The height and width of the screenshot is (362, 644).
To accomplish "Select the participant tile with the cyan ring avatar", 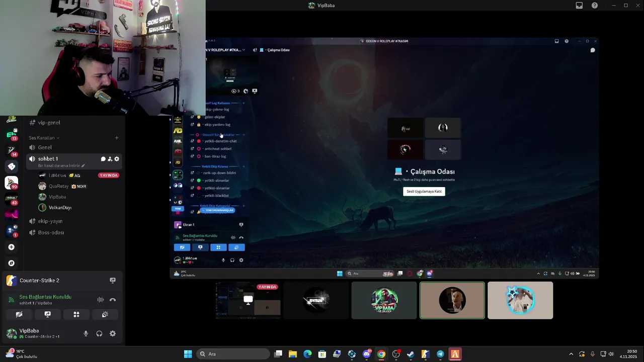I will (520, 300).
